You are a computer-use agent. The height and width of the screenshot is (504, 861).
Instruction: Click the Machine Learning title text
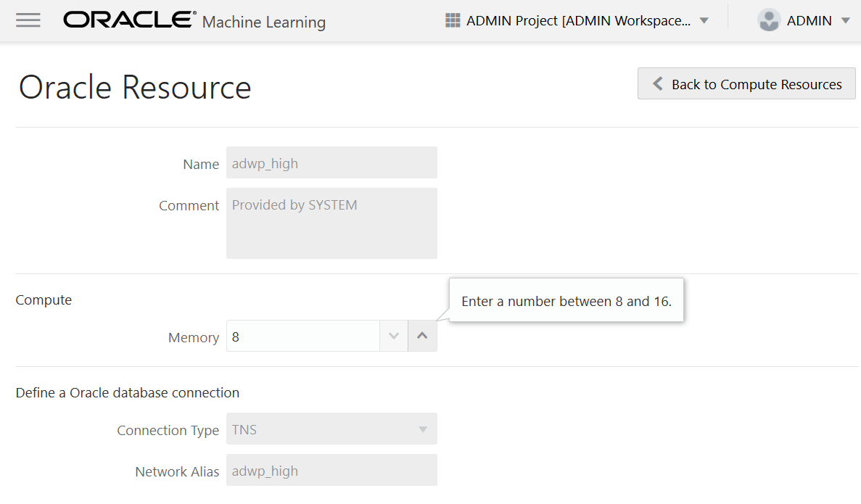[x=263, y=22]
